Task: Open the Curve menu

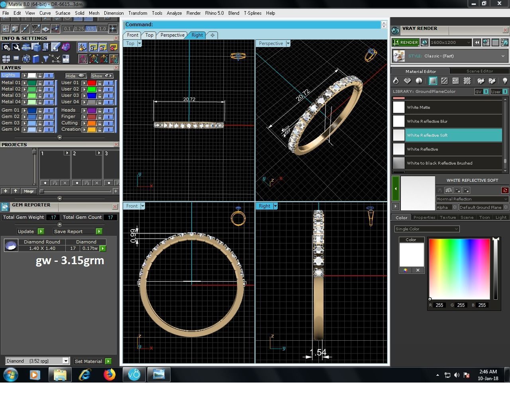Action: tap(45, 13)
